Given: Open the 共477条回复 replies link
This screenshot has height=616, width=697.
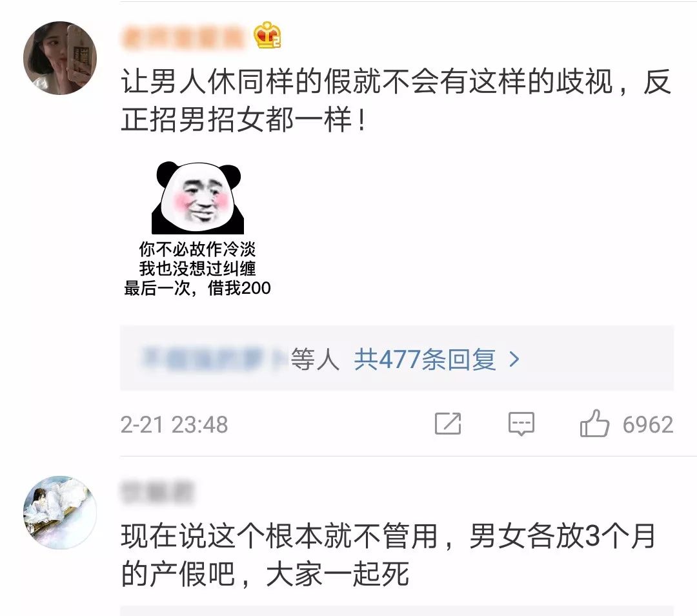Looking at the screenshot, I should (x=425, y=359).
